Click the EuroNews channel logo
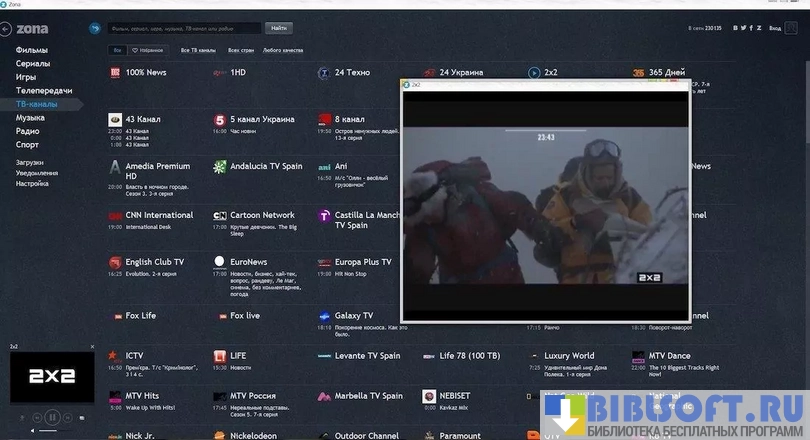 219,262
